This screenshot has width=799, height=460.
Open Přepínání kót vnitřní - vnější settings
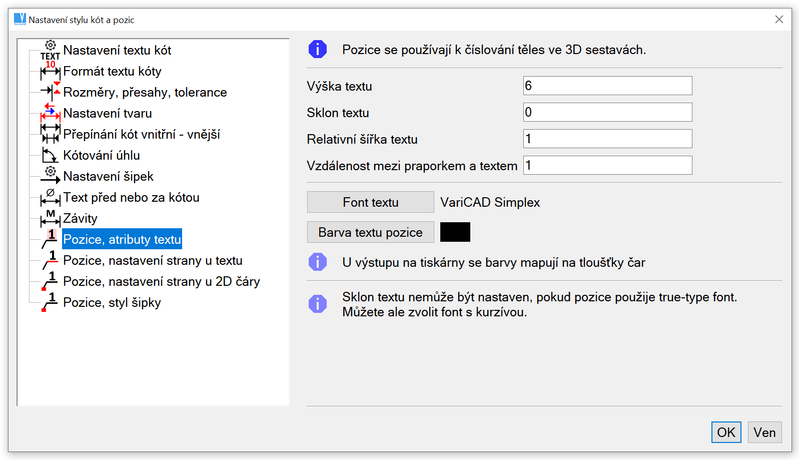pos(141,134)
